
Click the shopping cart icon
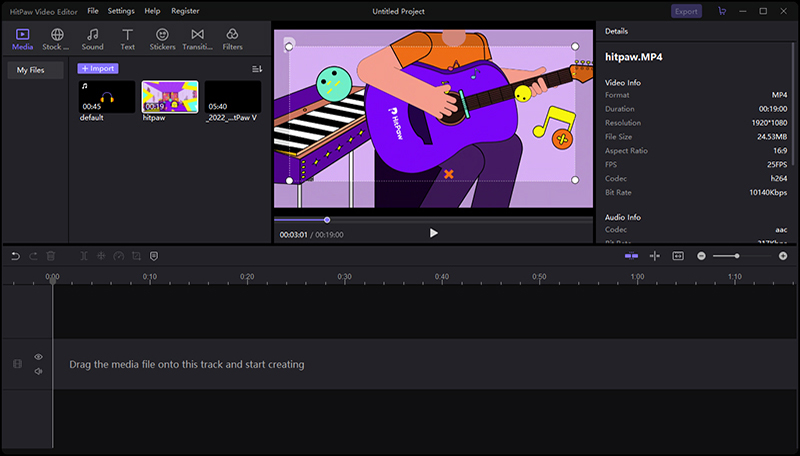point(722,11)
